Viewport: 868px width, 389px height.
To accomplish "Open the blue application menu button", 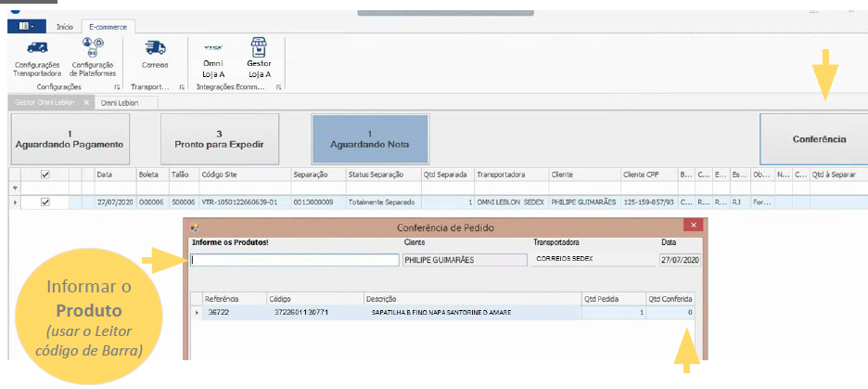I will click(x=25, y=27).
